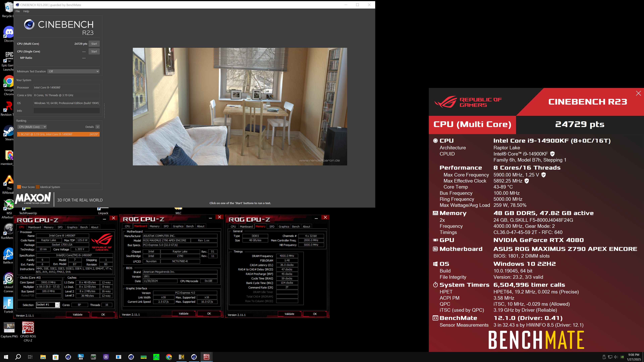Open Chrome from the taskbar
Viewport: 644px width, 362px height.
click(169, 357)
